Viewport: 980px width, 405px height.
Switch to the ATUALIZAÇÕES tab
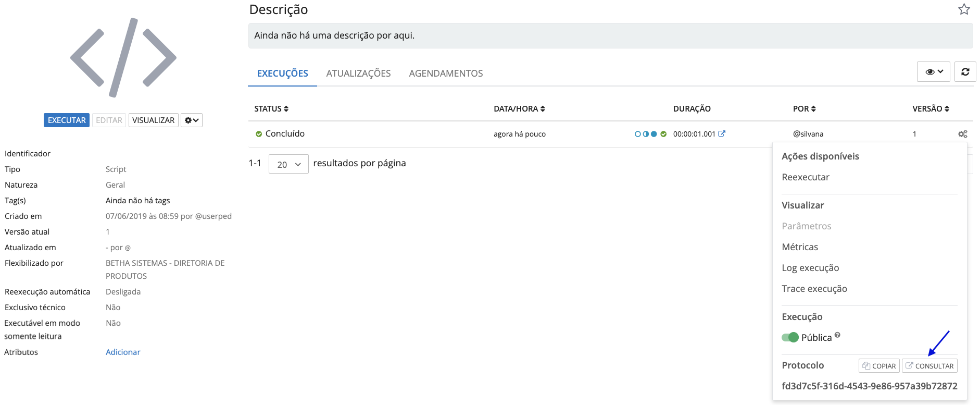point(358,73)
